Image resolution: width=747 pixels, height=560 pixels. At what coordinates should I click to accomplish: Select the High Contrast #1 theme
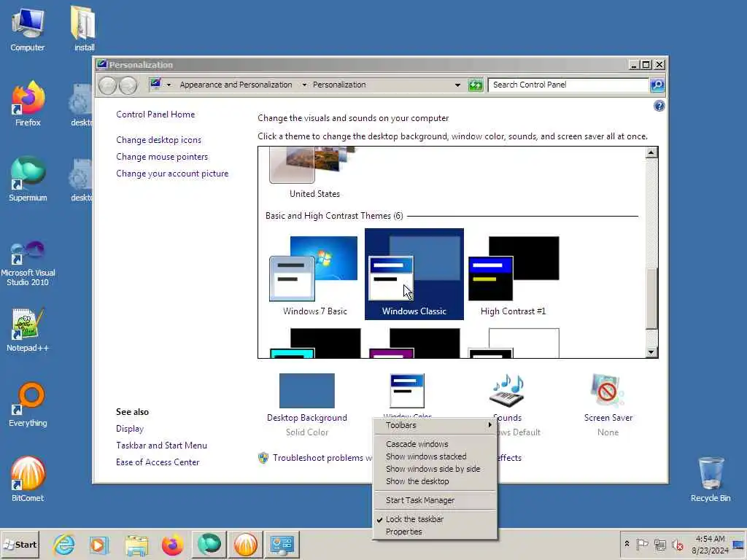[513, 275]
